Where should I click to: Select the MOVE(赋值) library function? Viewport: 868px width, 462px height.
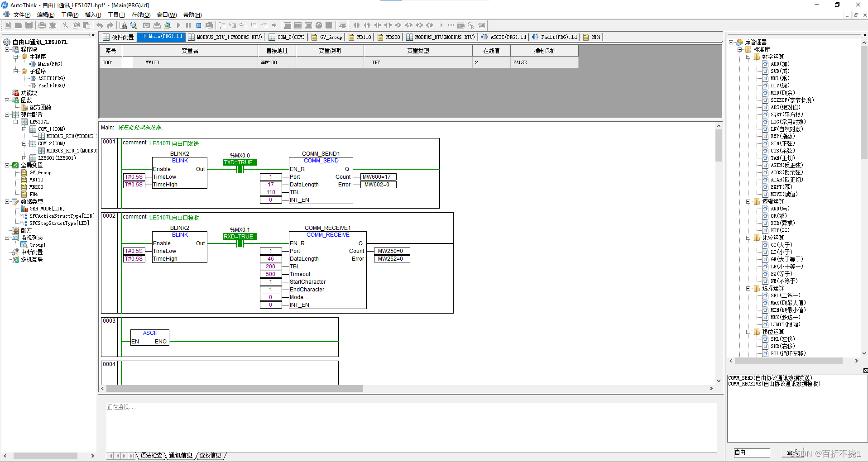point(784,194)
